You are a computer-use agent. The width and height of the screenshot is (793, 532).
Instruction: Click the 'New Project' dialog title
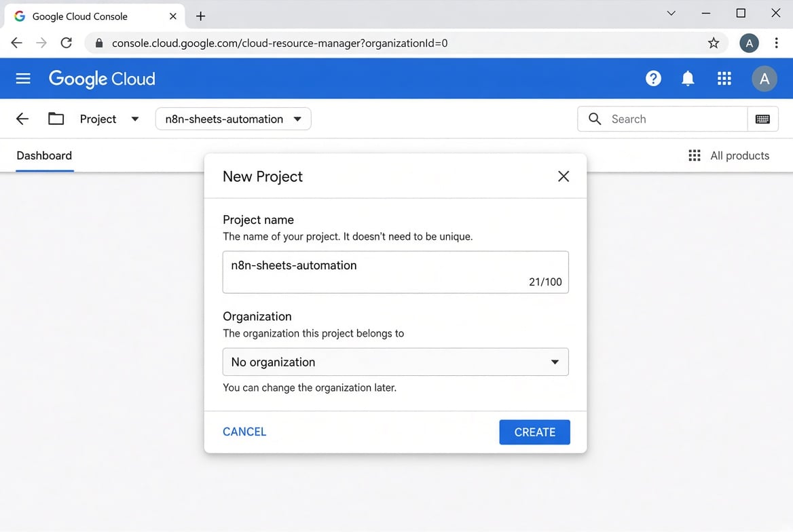(x=263, y=176)
